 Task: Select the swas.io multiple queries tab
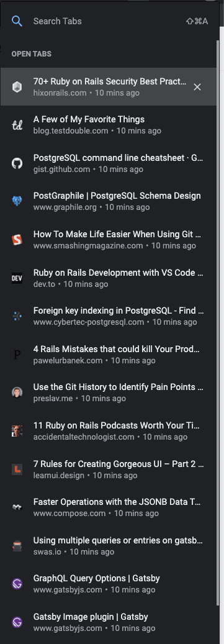[109, 545]
